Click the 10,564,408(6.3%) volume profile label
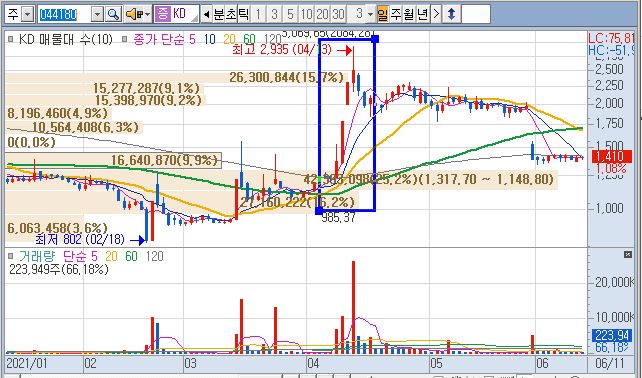The image size is (642, 378). click(85, 127)
